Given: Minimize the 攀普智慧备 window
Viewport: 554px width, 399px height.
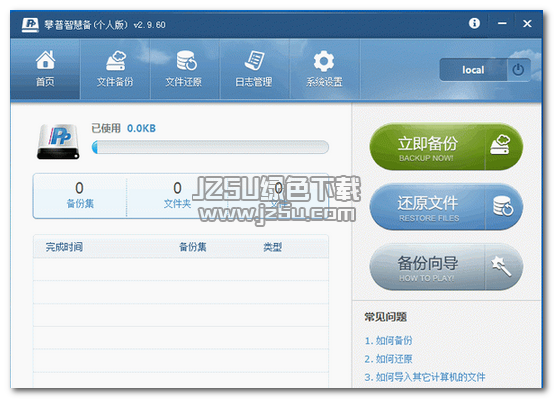Looking at the screenshot, I should click(x=502, y=23).
